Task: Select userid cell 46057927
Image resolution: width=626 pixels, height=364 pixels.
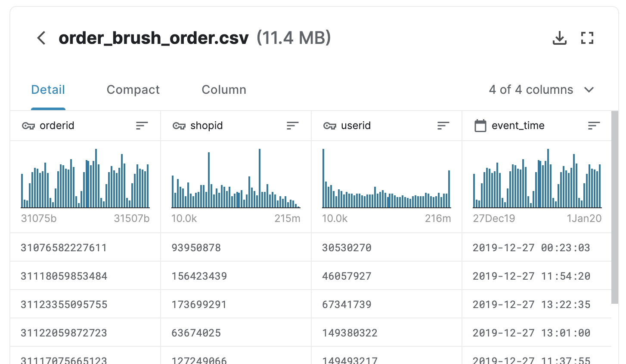Action: [x=387, y=276]
